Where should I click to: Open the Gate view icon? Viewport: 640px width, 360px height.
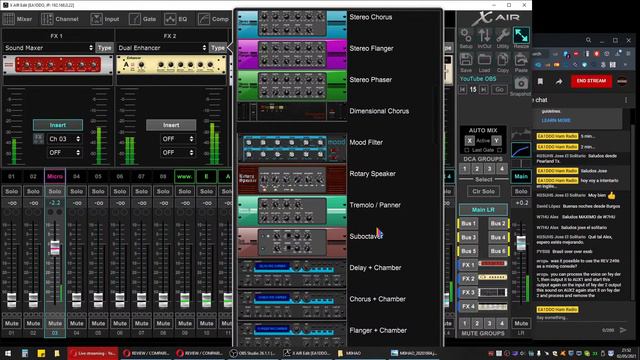(135, 19)
